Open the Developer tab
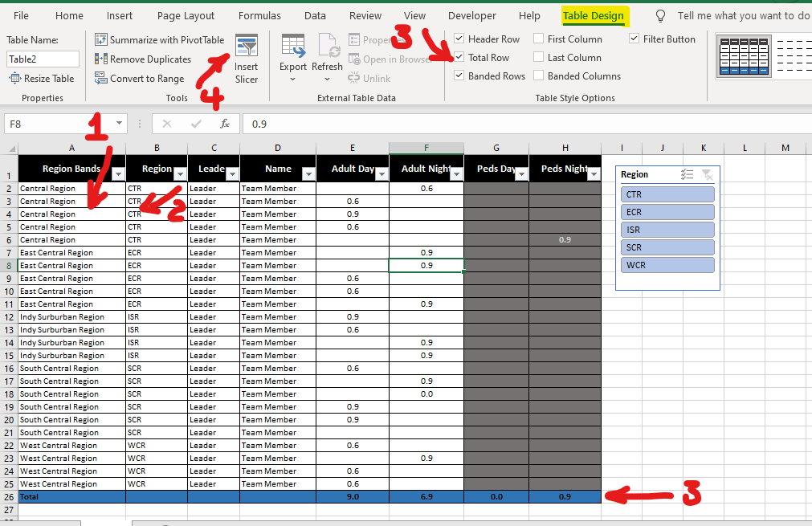This screenshot has height=526, width=812. [x=471, y=15]
